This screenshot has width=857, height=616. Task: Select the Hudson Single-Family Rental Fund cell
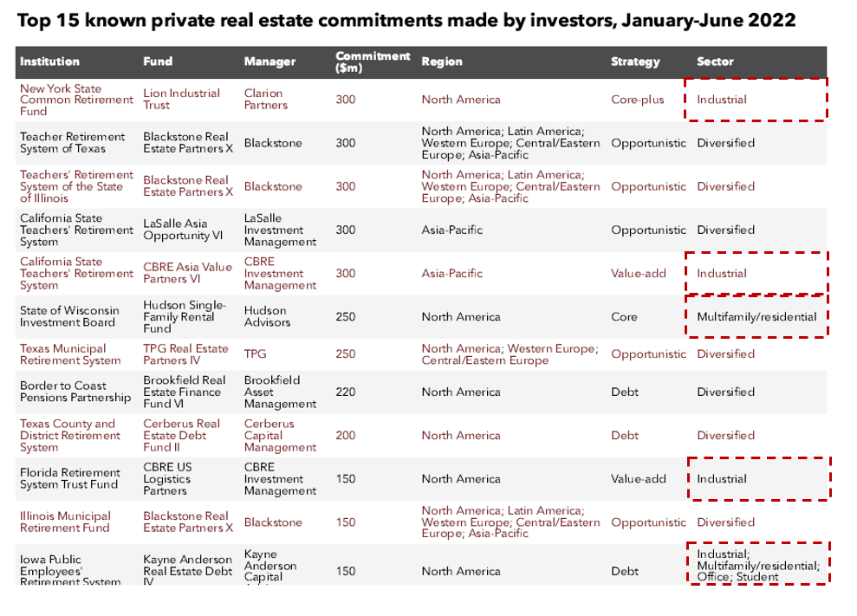click(x=184, y=317)
